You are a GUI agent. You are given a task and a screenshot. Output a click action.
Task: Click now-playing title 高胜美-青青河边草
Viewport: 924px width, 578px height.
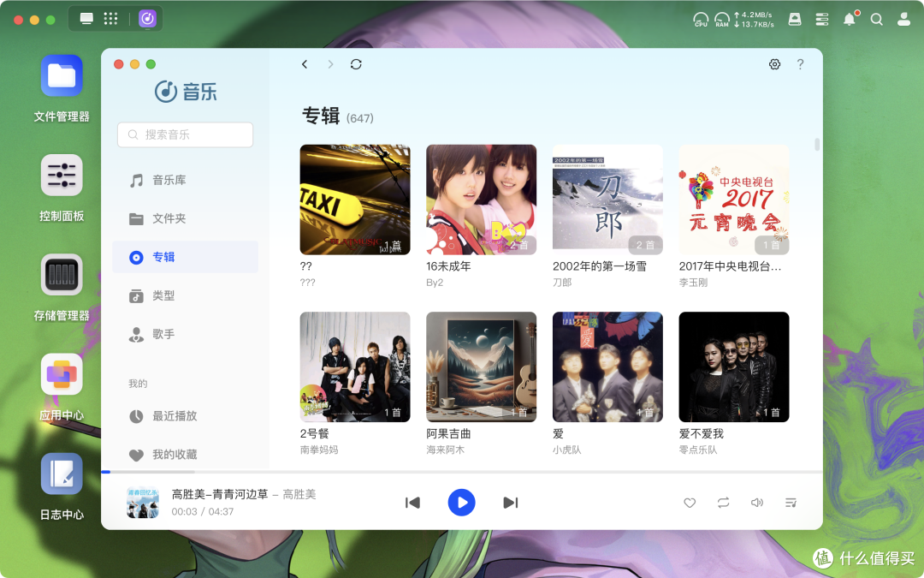[220, 494]
